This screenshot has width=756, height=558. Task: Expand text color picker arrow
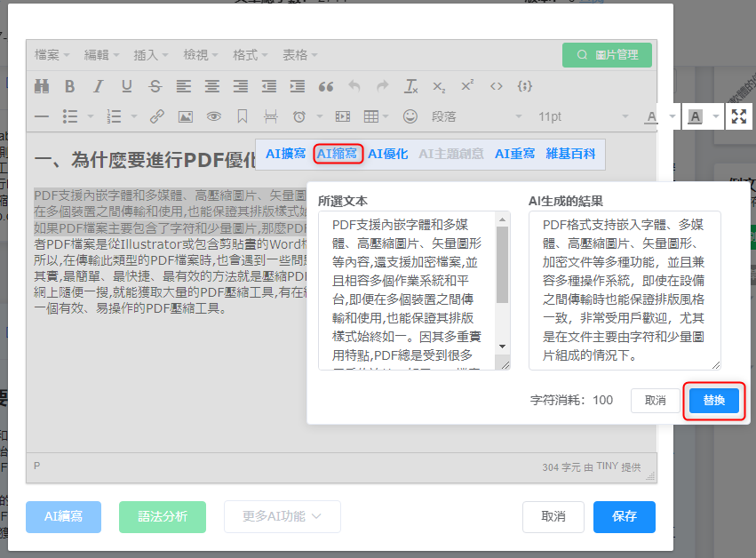click(672, 116)
